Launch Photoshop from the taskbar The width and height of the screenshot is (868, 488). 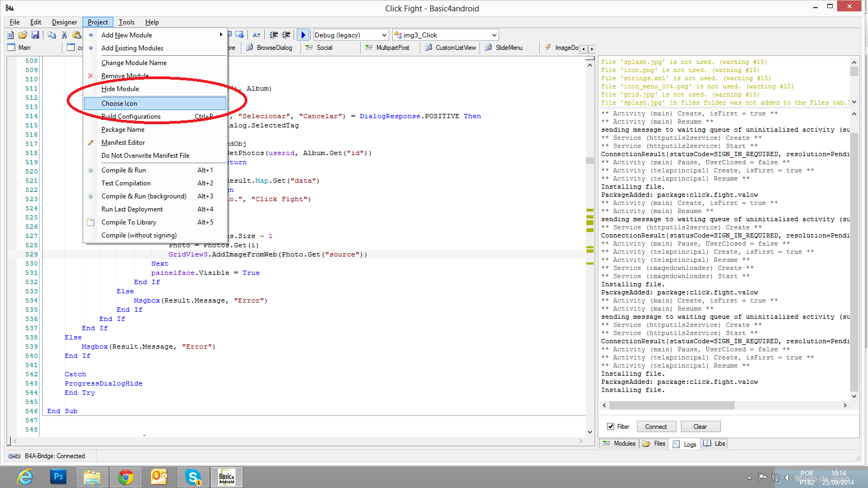(x=58, y=477)
